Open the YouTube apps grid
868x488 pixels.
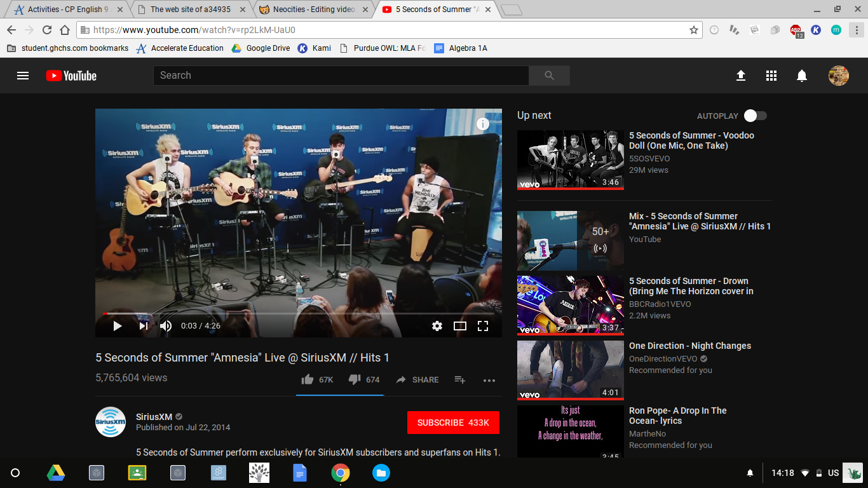click(x=771, y=76)
